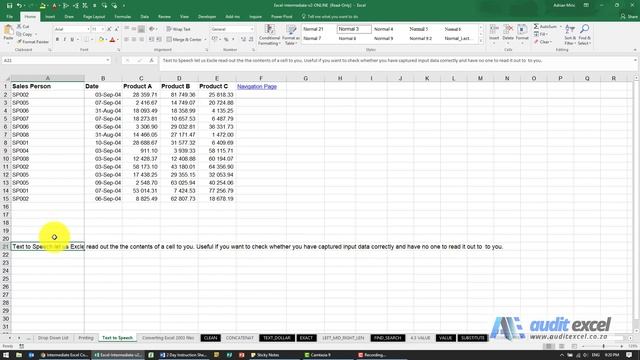Open Windows Start menu
This screenshot has height=360, width=640.
point(6,355)
